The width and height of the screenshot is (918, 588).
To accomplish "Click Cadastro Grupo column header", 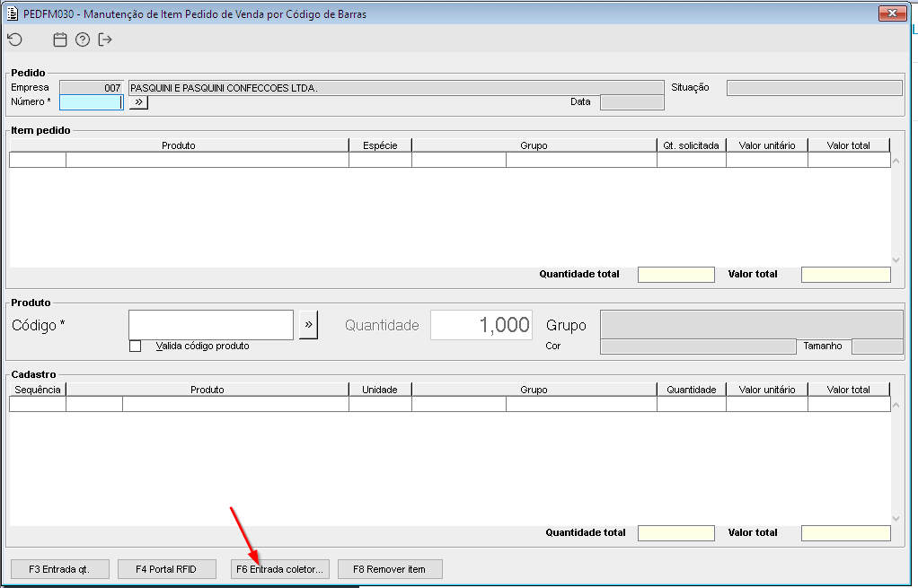I will pyautogui.click(x=534, y=390).
